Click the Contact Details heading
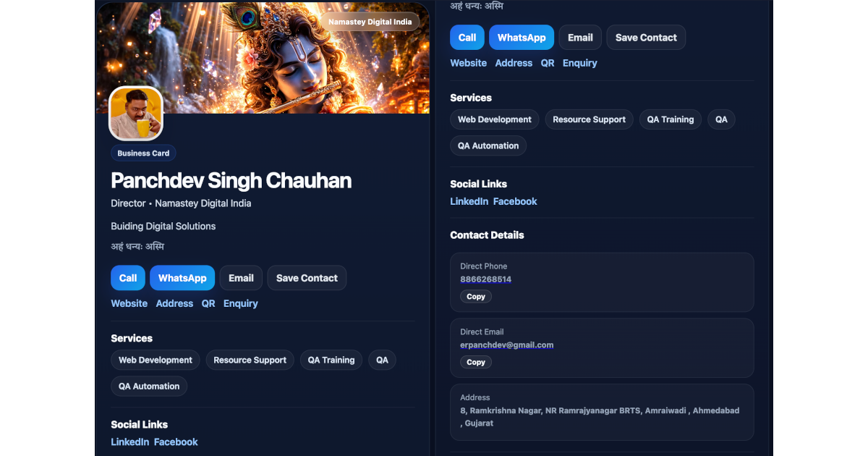This screenshot has height=456, width=868. click(x=487, y=235)
